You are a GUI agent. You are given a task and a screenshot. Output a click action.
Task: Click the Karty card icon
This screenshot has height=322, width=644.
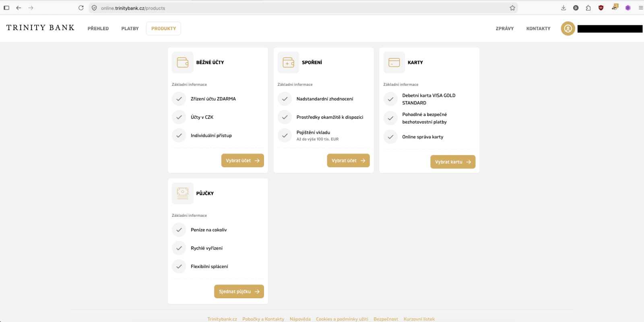click(394, 62)
